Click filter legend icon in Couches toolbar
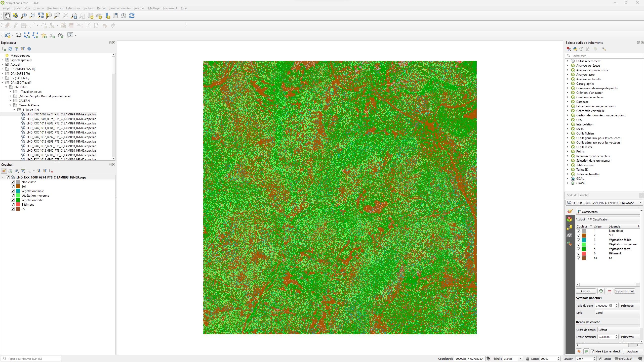This screenshot has height=362, width=644. click(x=23, y=171)
